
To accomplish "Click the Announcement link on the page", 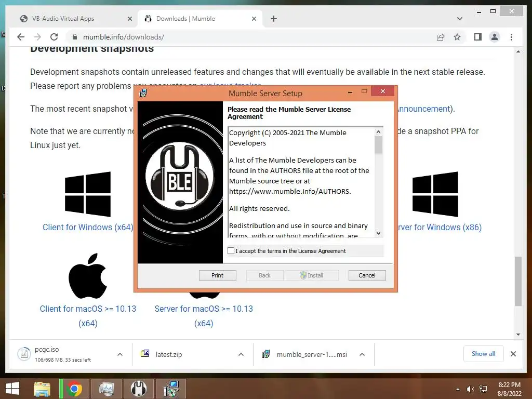I will (424, 109).
